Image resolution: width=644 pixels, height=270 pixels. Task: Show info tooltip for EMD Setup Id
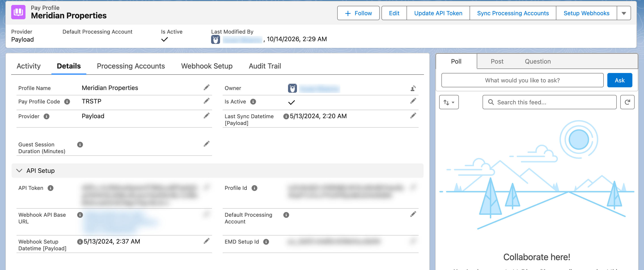coord(266,242)
